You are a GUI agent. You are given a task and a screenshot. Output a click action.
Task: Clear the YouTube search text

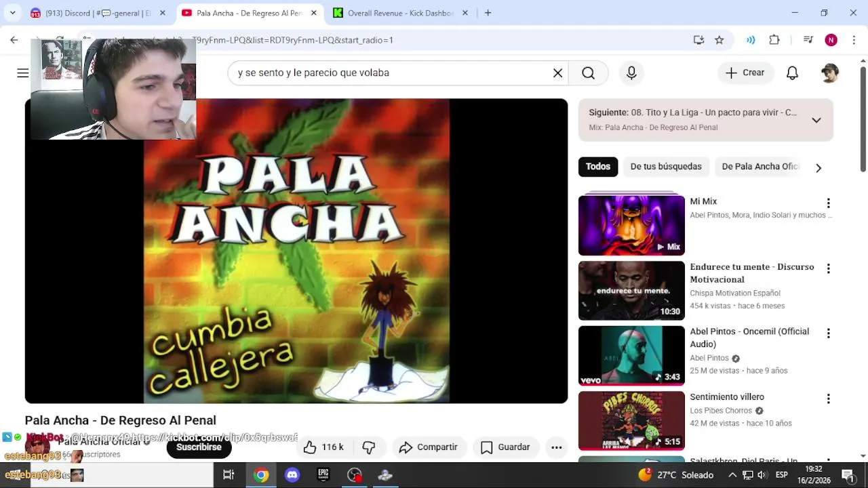click(x=557, y=73)
